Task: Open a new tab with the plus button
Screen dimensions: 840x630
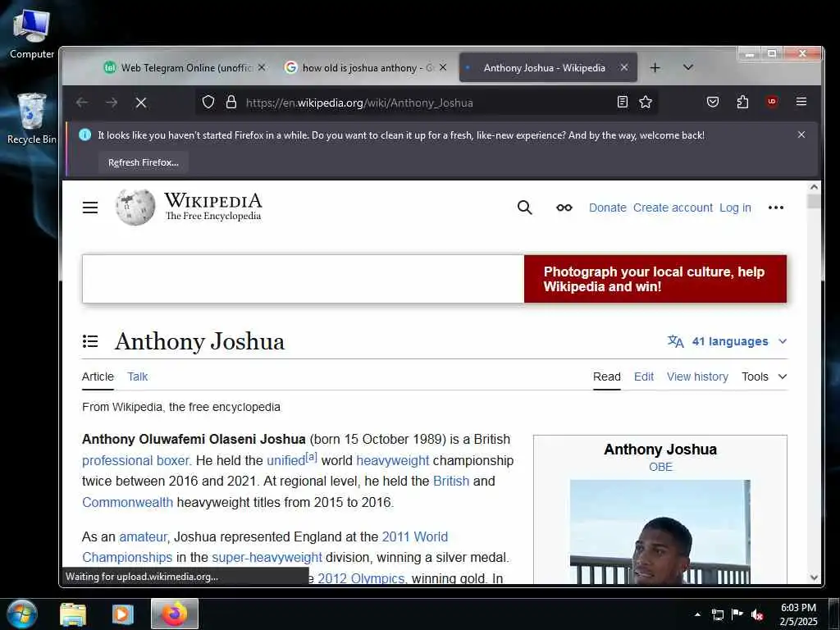Action: pyautogui.click(x=655, y=67)
